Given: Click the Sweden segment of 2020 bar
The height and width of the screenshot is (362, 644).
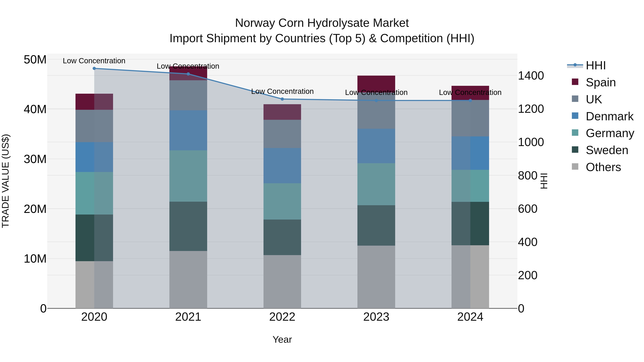Looking at the screenshot, I should pos(94,238).
